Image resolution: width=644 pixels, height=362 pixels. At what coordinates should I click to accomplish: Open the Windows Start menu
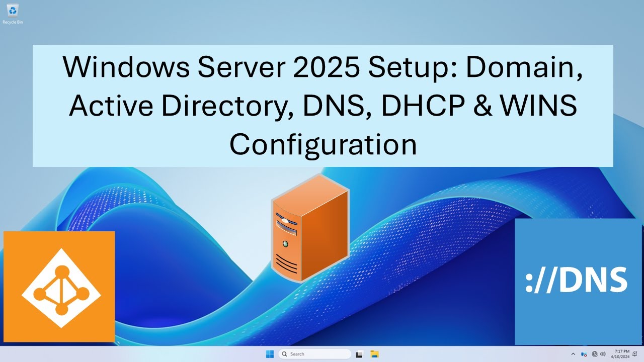coord(270,354)
